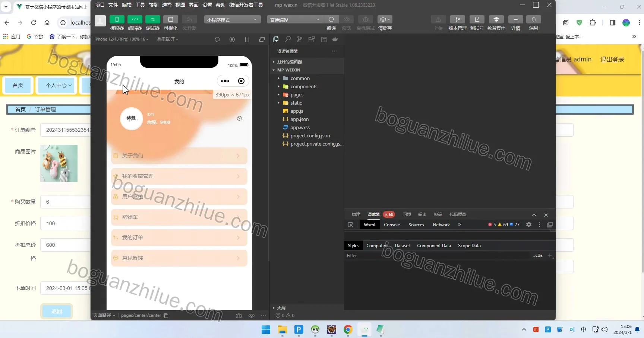Viewport: 644px width, 338px height.
Task: Click 退出登录 in the browser page
Action: click(x=612, y=59)
